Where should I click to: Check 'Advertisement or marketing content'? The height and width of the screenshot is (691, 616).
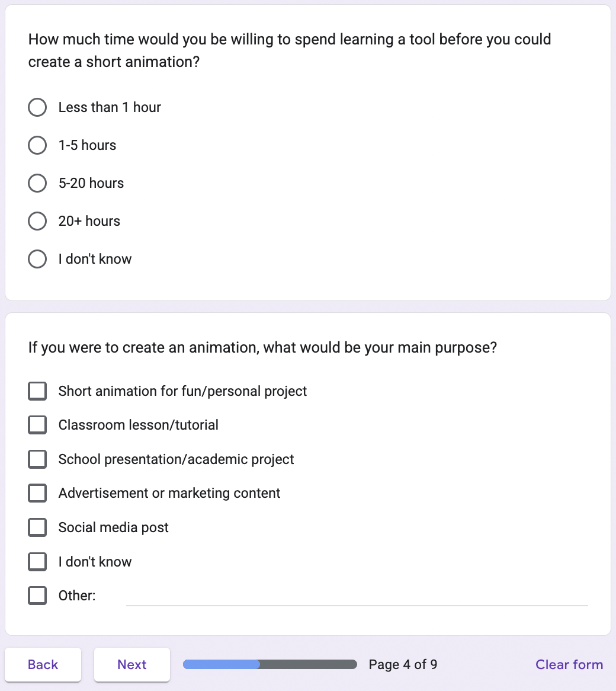click(37, 493)
